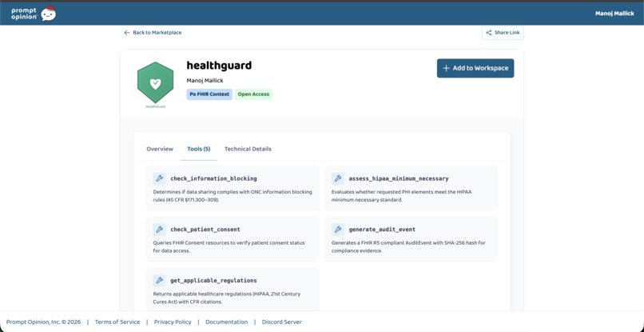Click the prompt opinion wordmark in header
644x332 pixels.
[24, 14]
